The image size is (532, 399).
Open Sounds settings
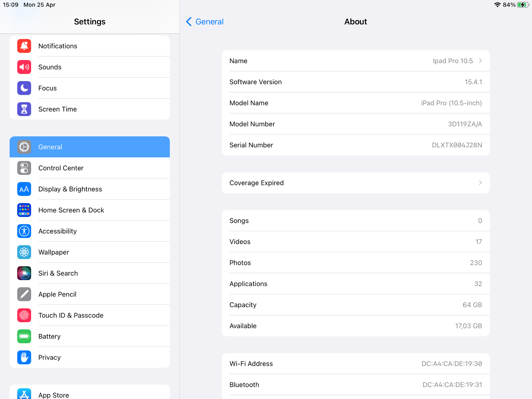click(x=90, y=67)
